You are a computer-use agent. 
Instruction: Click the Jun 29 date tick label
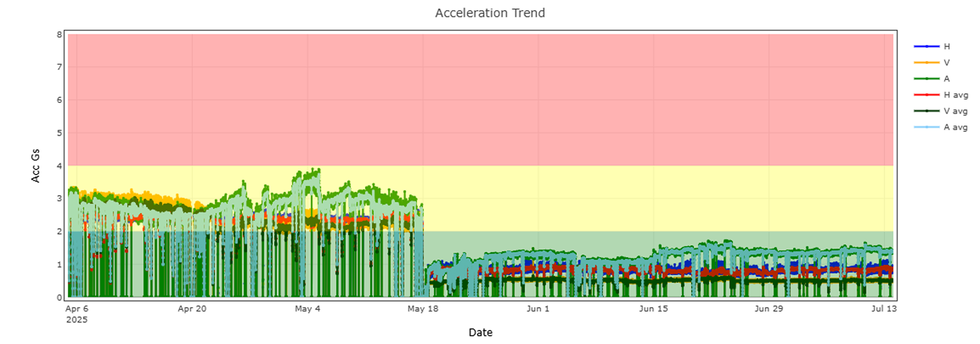click(x=768, y=309)
